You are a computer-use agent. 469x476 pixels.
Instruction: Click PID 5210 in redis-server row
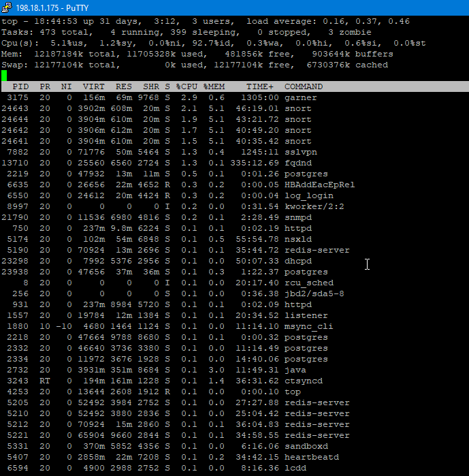(18, 414)
